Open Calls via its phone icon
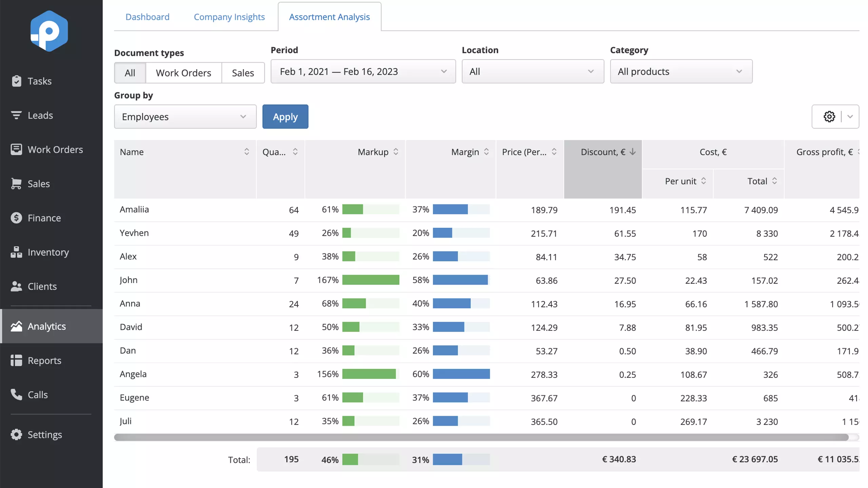This screenshot has height=488, width=868. point(16,394)
